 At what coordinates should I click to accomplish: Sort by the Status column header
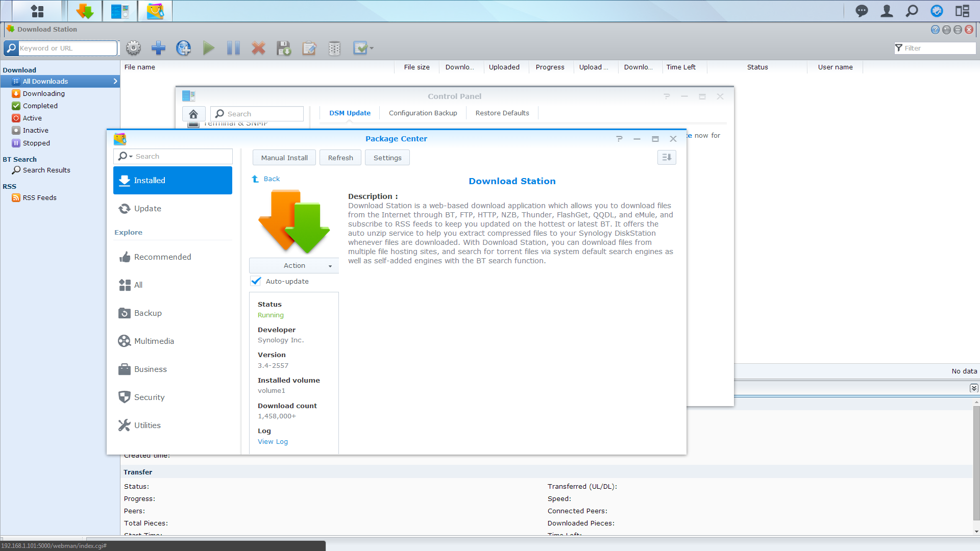coord(757,67)
